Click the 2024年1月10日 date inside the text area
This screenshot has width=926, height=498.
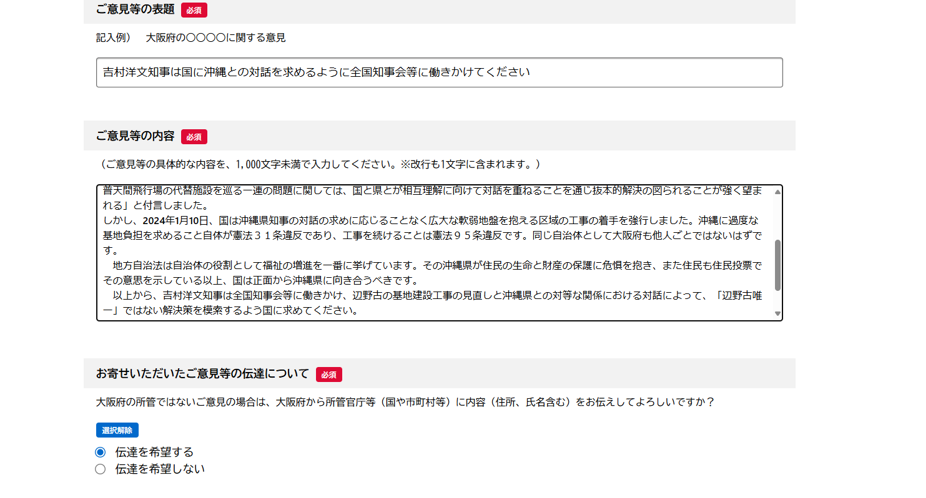pyautogui.click(x=176, y=220)
